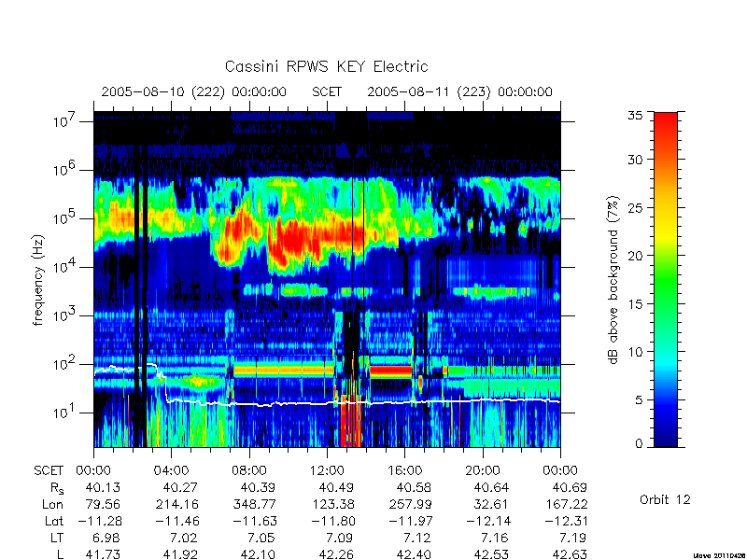Select the start date "2005-08-10 (222) 00:00:00"
The image size is (747, 560).
click(x=194, y=91)
